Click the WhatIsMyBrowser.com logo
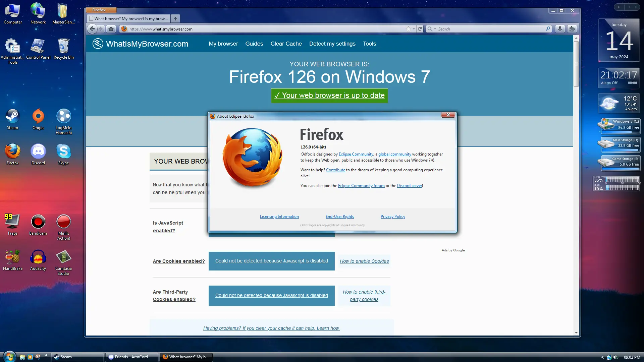This screenshot has height=362, width=644. click(x=140, y=44)
